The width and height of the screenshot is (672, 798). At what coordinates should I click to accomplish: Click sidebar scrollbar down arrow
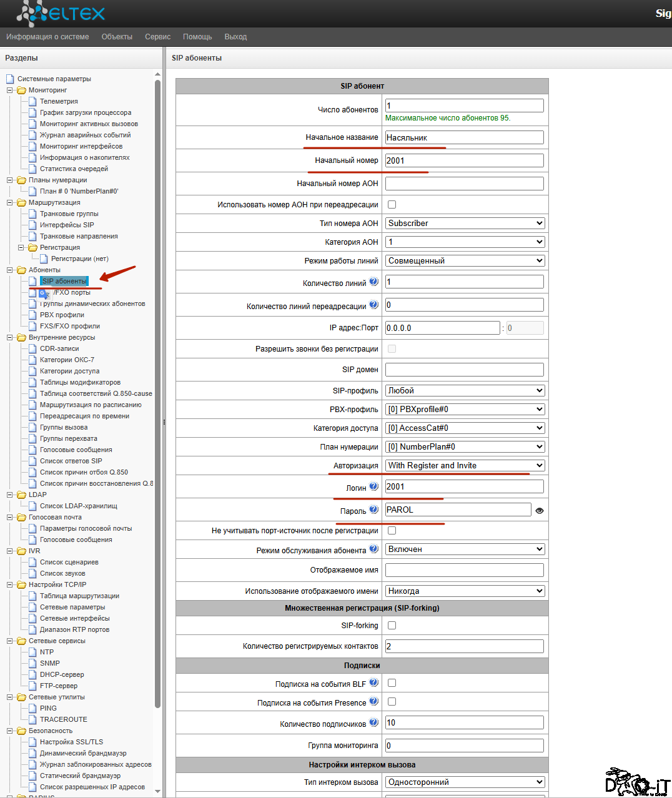(157, 792)
